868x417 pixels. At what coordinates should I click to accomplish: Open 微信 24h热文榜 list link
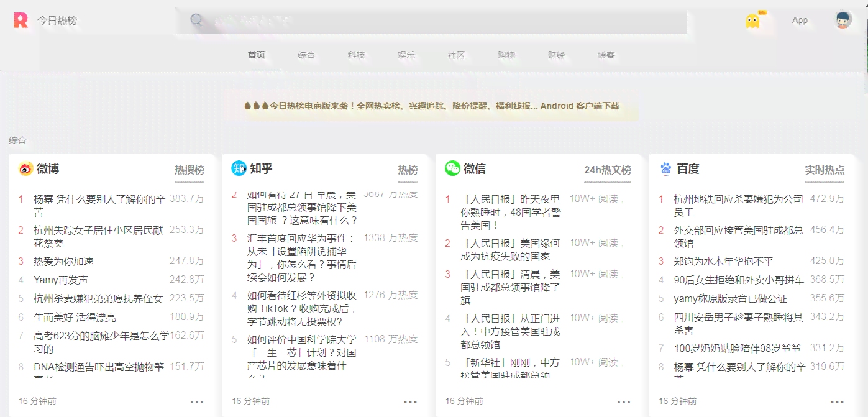(608, 170)
